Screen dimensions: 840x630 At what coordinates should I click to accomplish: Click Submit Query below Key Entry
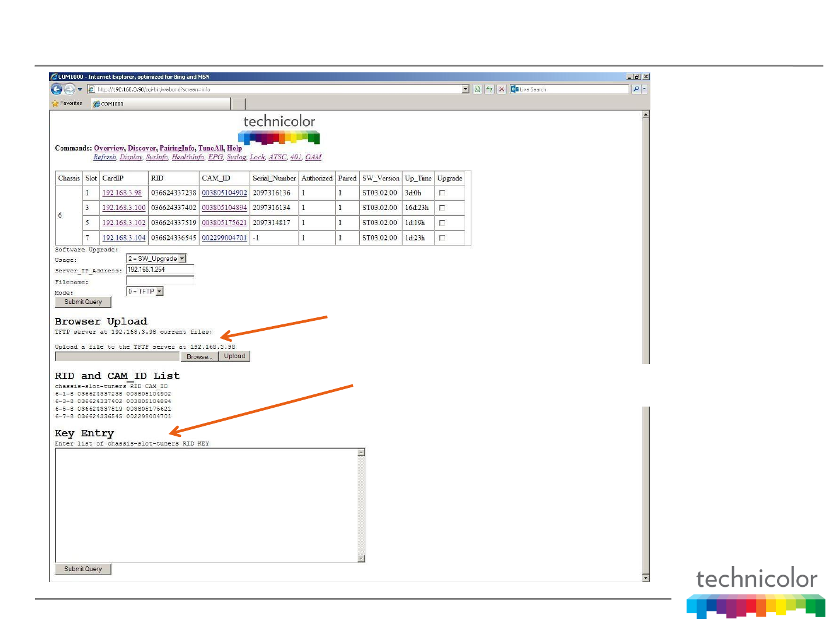pyautogui.click(x=83, y=569)
